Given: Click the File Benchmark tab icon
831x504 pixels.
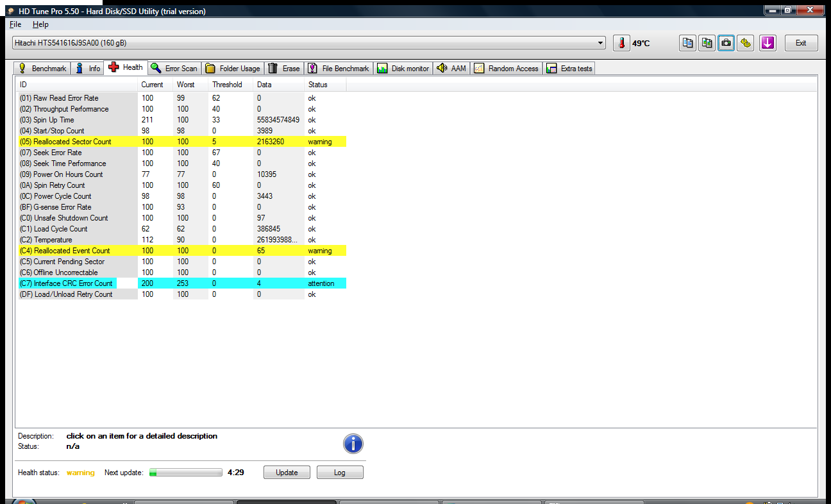Looking at the screenshot, I should click(312, 68).
